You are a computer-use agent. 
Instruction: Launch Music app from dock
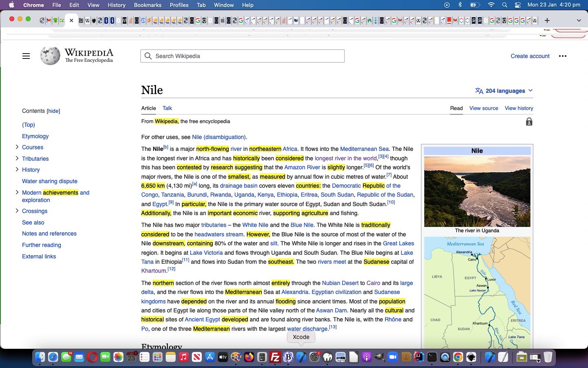tap(184, 357)
